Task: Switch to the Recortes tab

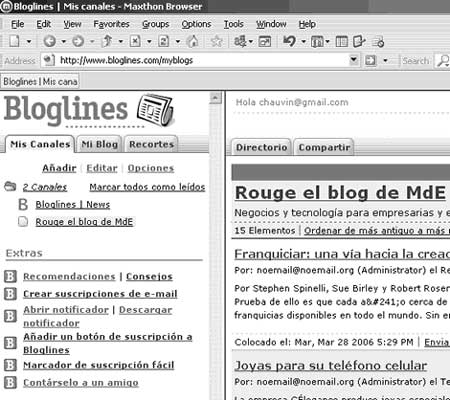Action: click(152, 144)
